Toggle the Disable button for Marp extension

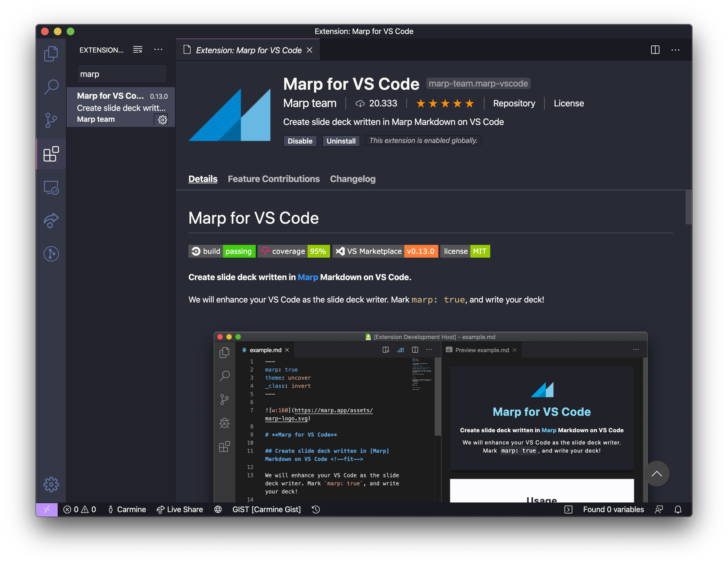click(300, 141)
